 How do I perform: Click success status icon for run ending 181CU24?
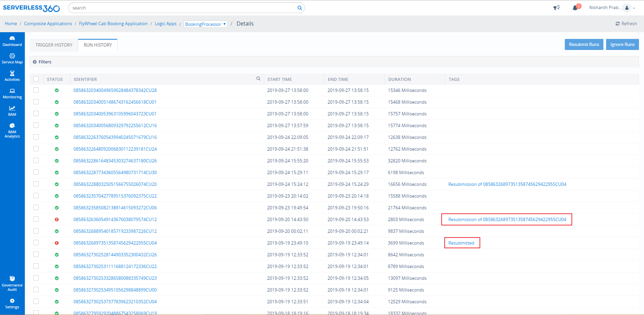click(57, 149)
